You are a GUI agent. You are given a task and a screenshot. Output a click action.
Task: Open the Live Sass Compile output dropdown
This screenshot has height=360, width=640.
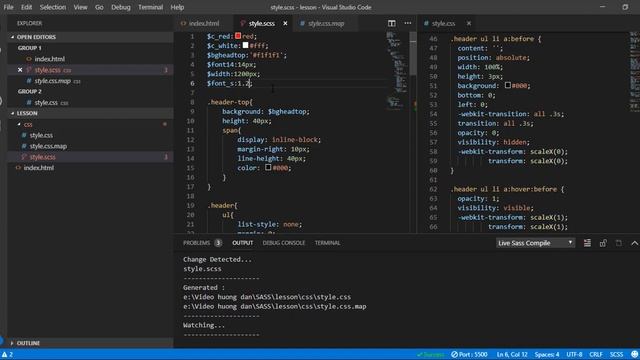[535, 243]
